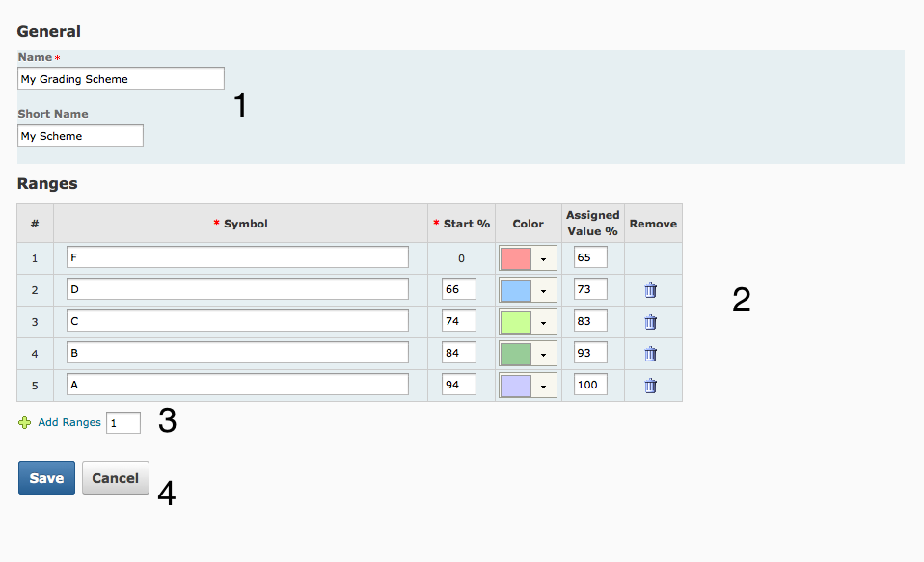Expand color dropdown for D range
This screenshot has height=562, width=924.
pyautogui.click(x=544, y=291)
